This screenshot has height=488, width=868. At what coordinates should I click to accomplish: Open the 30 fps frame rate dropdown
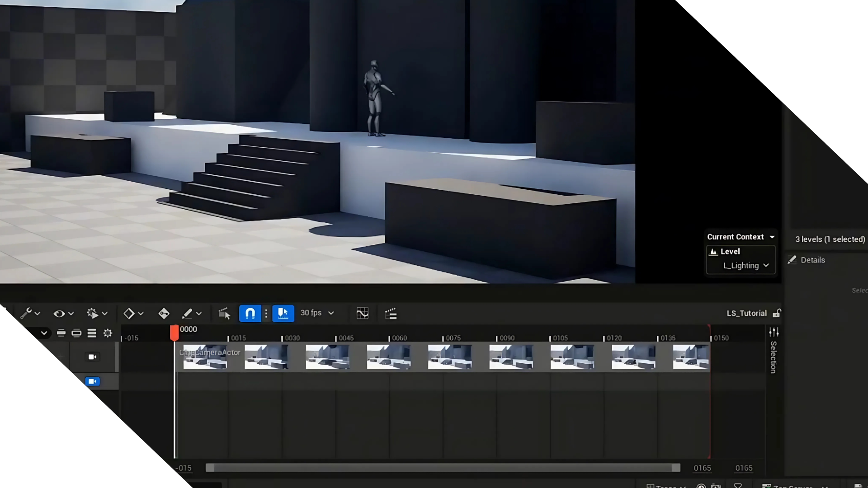coord(316,313)
